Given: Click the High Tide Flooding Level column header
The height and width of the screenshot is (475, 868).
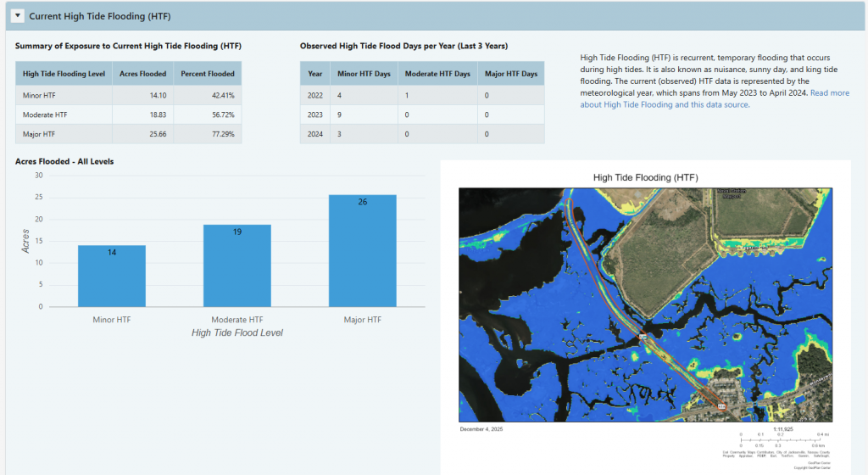Looking at the screenshot, I should coord(64,74).
